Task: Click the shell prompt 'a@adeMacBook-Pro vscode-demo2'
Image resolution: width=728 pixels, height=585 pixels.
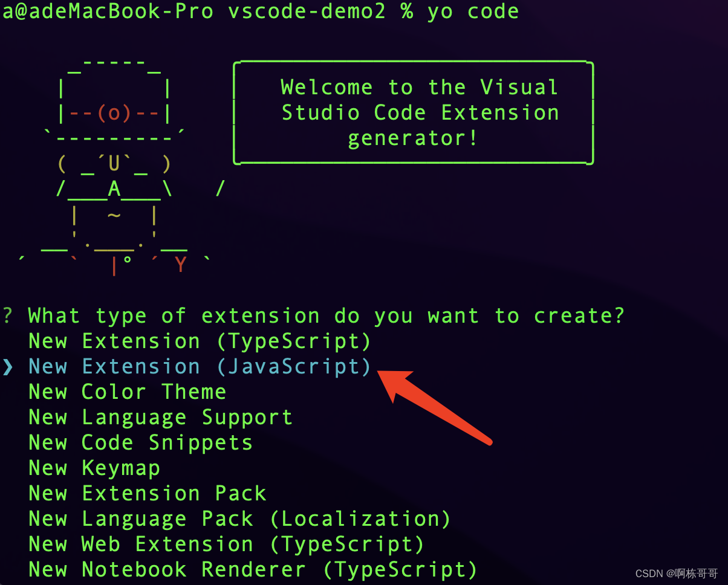Action: [193, 11]
